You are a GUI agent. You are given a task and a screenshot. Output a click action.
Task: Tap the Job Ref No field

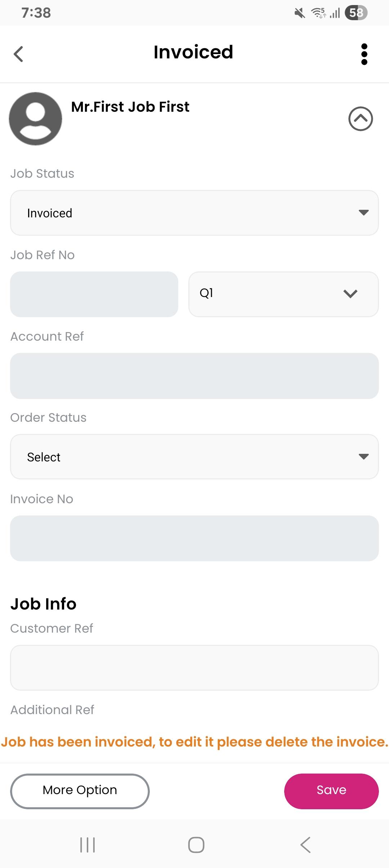[x=94, y=294]
